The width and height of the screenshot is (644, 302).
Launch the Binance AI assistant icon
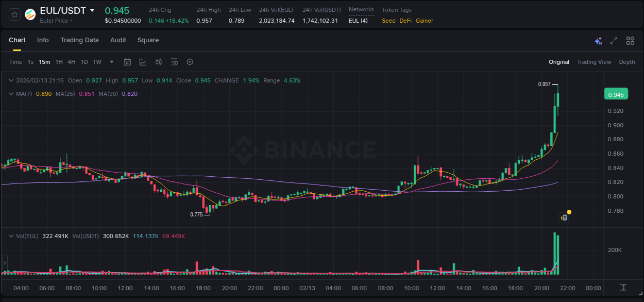598,40
